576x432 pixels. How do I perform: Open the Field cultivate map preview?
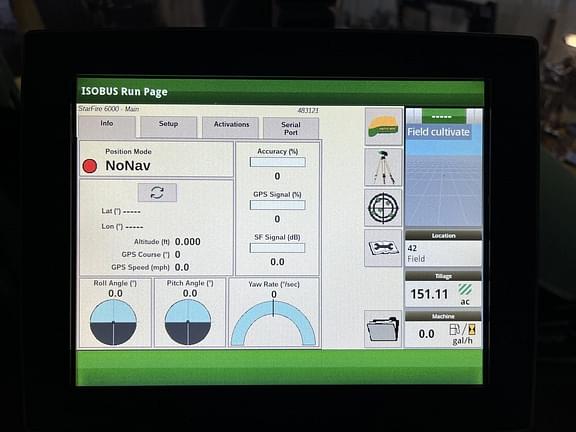444,176
